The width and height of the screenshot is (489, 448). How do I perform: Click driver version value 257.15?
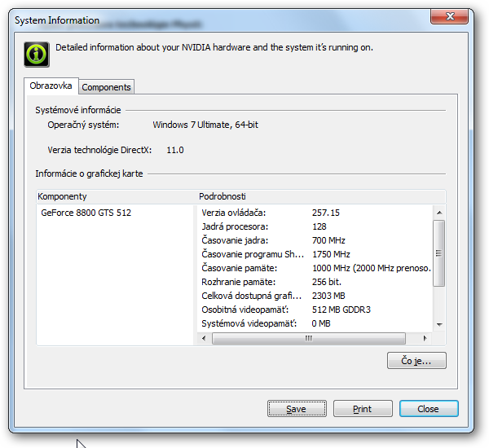coord(325,213)
